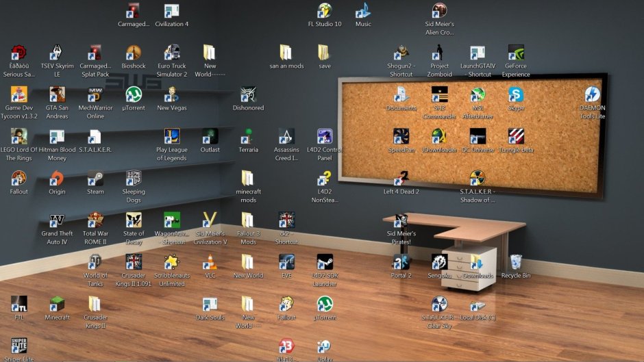Click the Minecraft desktop icon
Viewport: 644px width, 362px height.
point(58,305)
